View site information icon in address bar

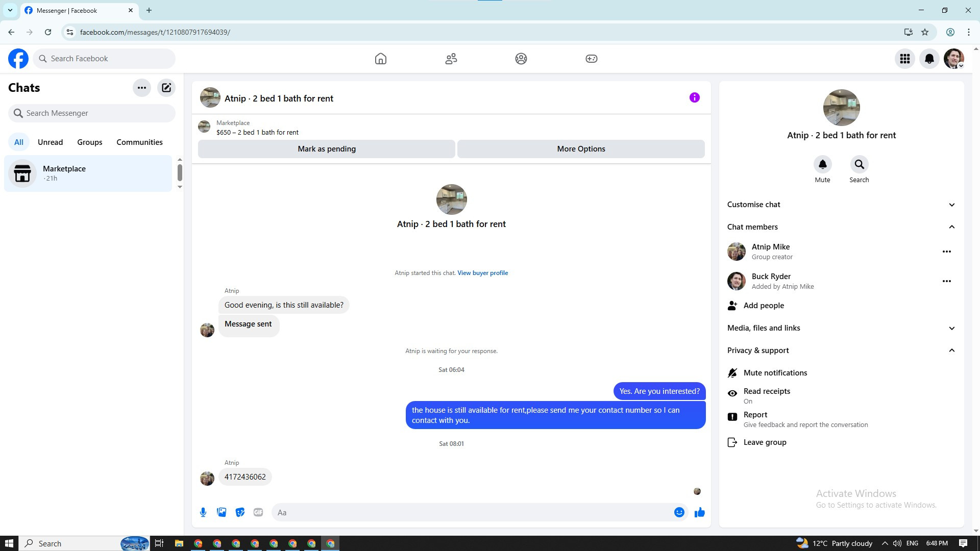coord(70,32)
